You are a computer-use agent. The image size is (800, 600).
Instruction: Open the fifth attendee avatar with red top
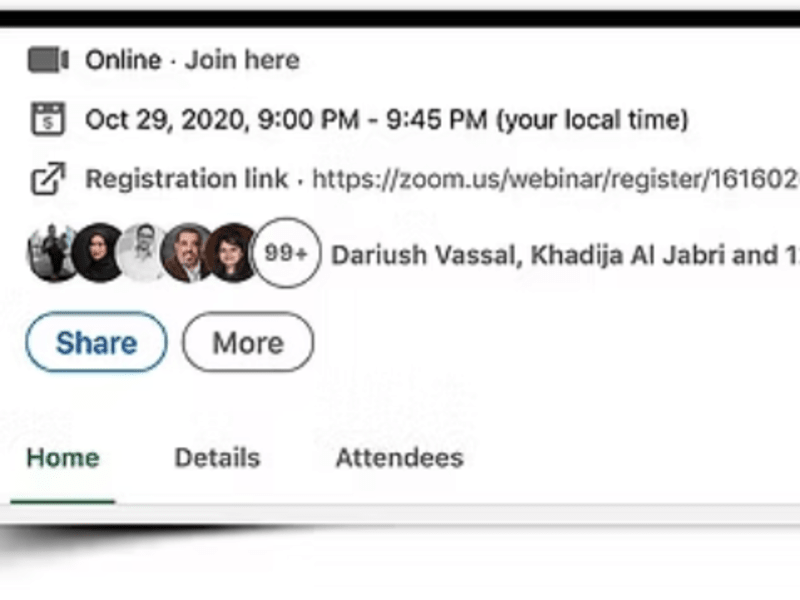[231, 253]
